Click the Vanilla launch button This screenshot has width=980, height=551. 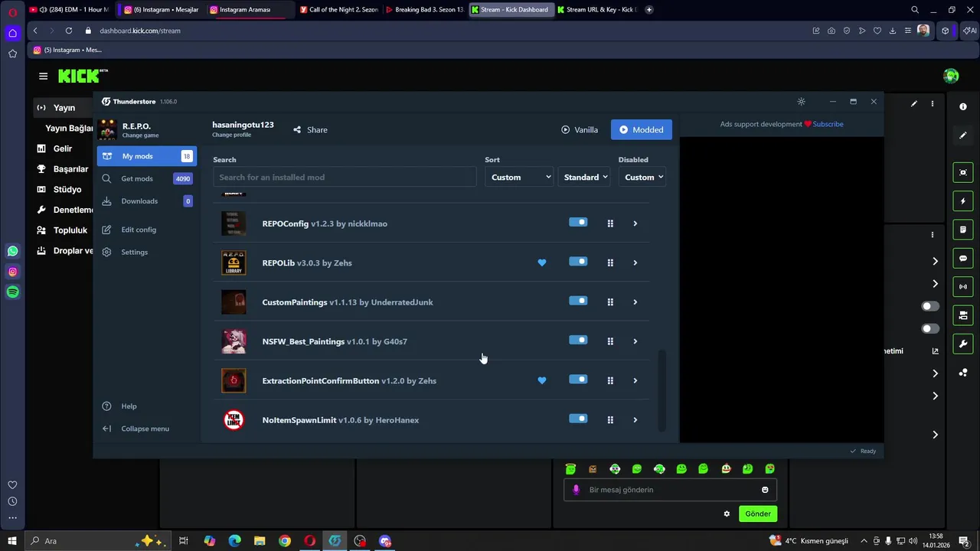coord(580,130)
